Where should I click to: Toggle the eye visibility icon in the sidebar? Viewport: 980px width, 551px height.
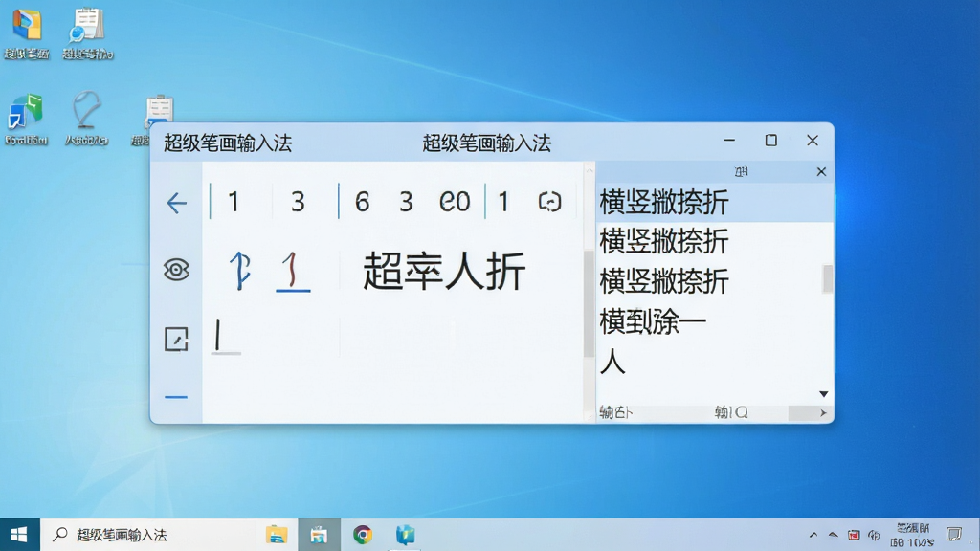(x=176, y=270)
